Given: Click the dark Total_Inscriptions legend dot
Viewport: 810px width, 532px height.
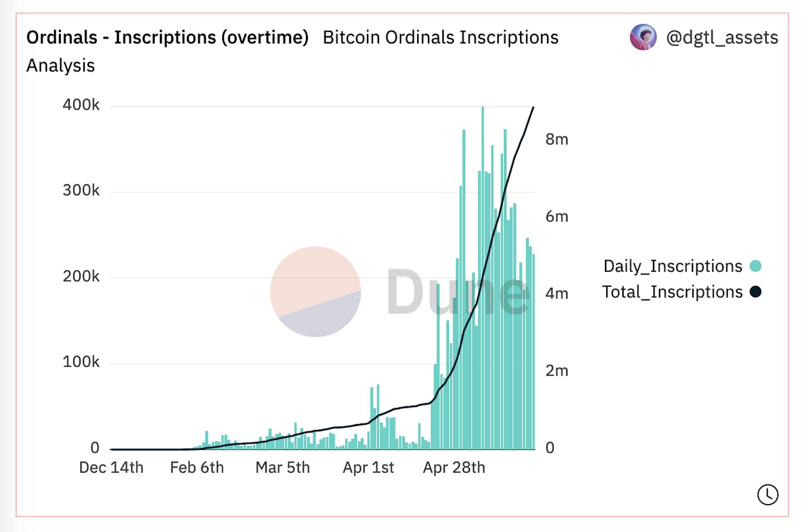Looking at the screenshot, I should click(x=756, y=292).
